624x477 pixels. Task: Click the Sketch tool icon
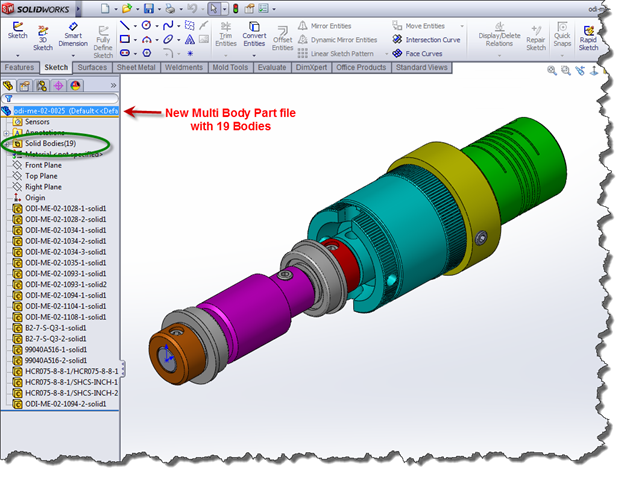pos(18,27)
